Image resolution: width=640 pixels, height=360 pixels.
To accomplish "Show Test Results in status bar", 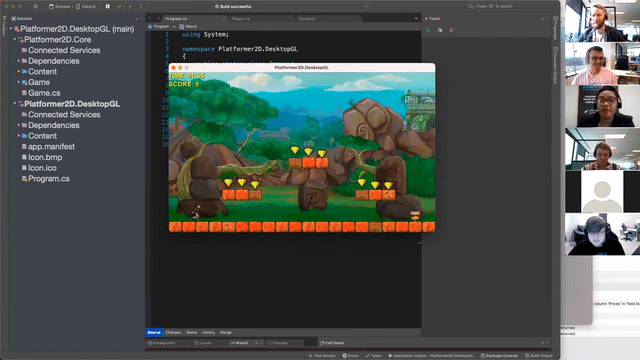I will (322, 356).
